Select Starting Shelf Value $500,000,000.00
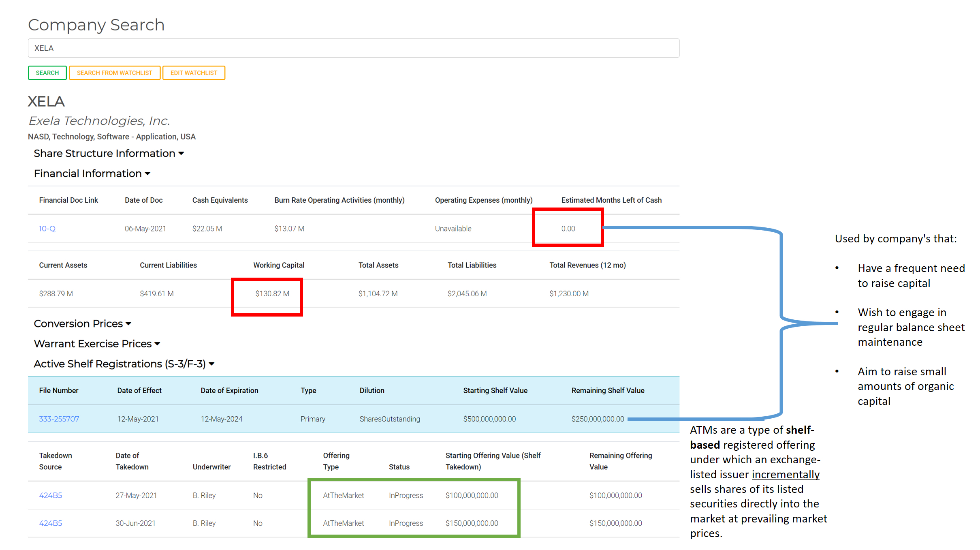Viewport: 980px width, 550px height. pyautogui.click(x=489, y=419)
